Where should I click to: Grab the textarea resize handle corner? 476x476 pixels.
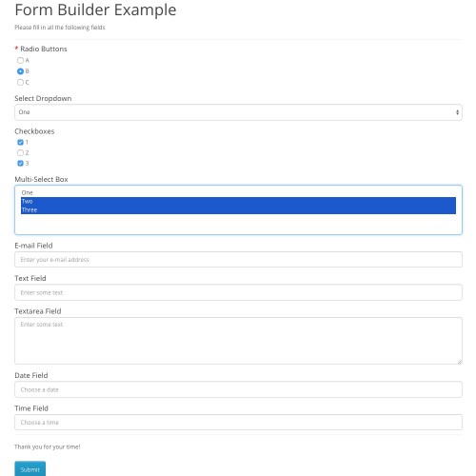point(460,362)
